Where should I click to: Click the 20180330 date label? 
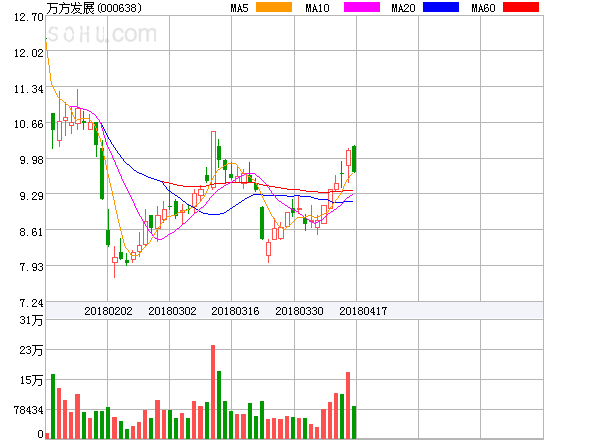(x=299, y=311)
